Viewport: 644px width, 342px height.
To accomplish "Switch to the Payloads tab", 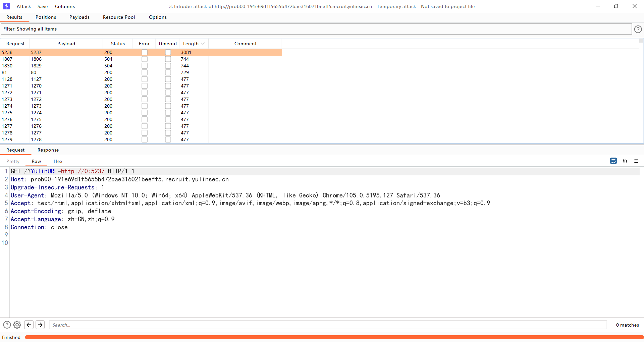I will [x=79, y=17].
